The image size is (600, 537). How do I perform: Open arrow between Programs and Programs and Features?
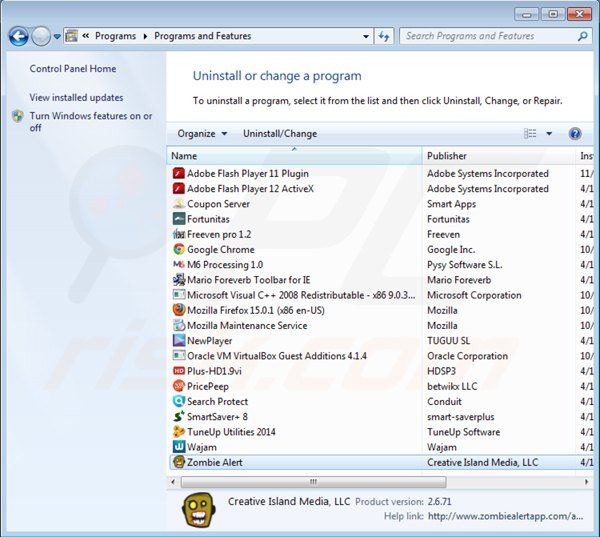click(x=145, y=36)
